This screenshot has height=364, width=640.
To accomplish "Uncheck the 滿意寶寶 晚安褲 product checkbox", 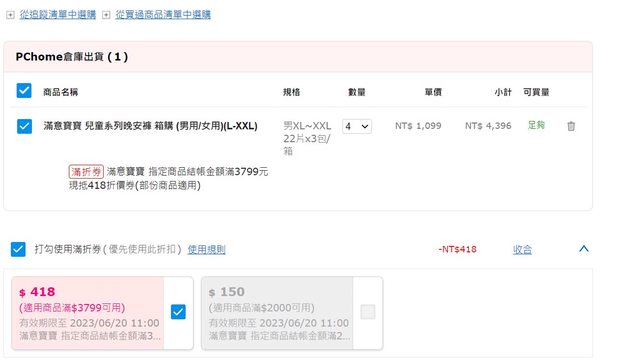I will click(24, 126).
